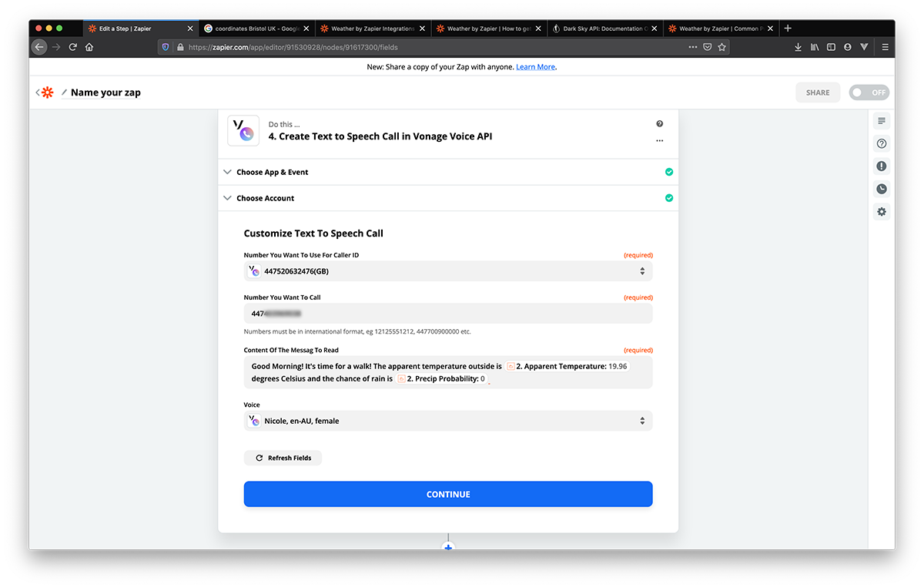Click the Pocket save icon
Screen dimensions: 924x588
click(x=708, y=47)
